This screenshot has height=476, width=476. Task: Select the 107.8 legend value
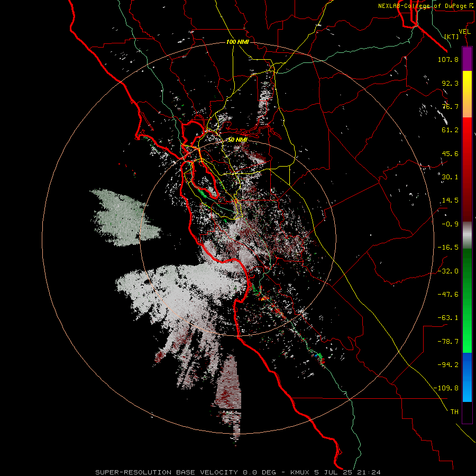448,59
